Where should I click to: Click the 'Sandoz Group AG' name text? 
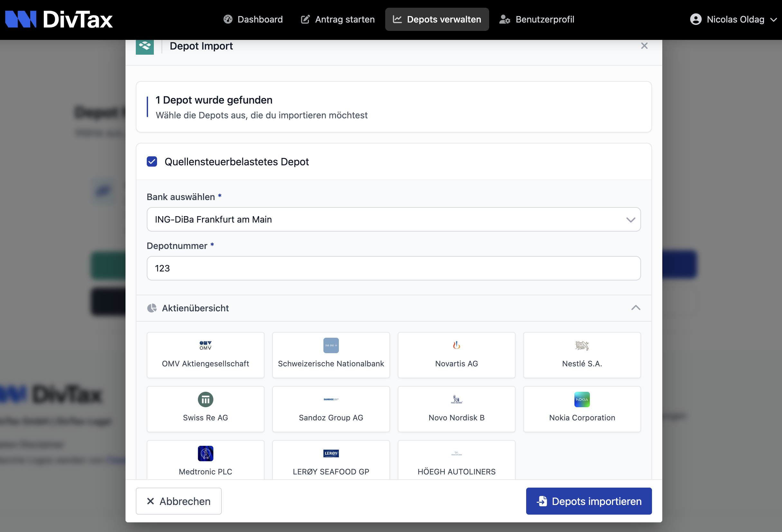tap(331, 418)
